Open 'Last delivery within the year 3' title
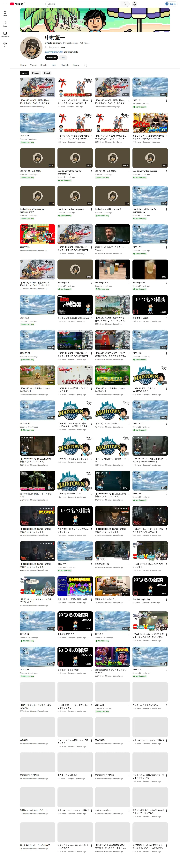 70,209
